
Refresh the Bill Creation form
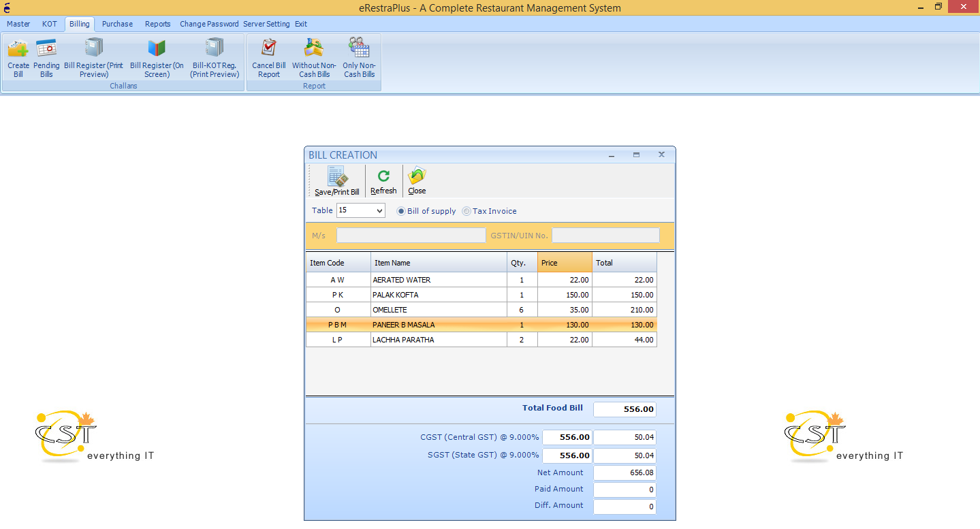click(383, 182)
